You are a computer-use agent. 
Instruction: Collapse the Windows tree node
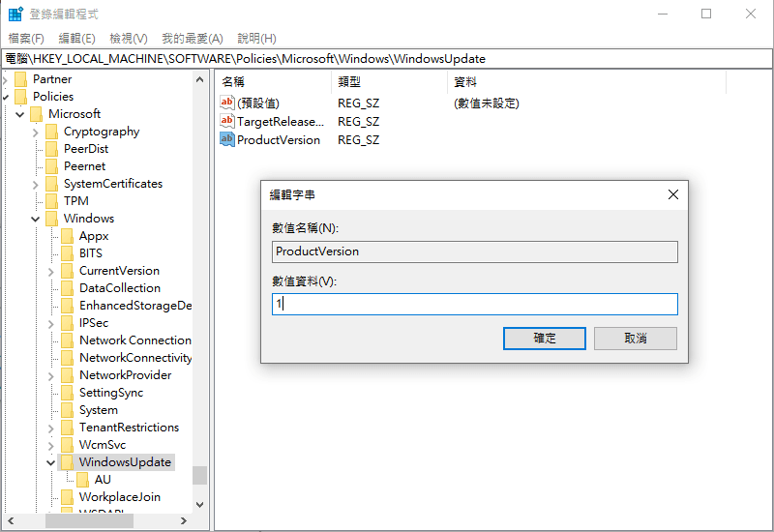pos(35,219)
